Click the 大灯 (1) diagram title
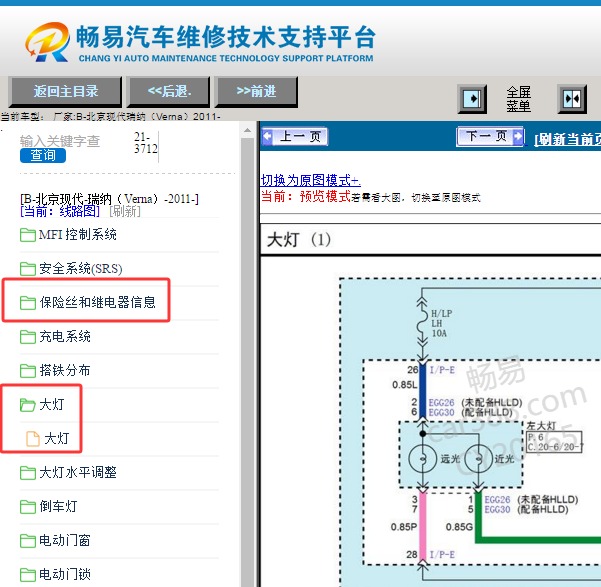The image size is (601, 587). tap(299, 240)
